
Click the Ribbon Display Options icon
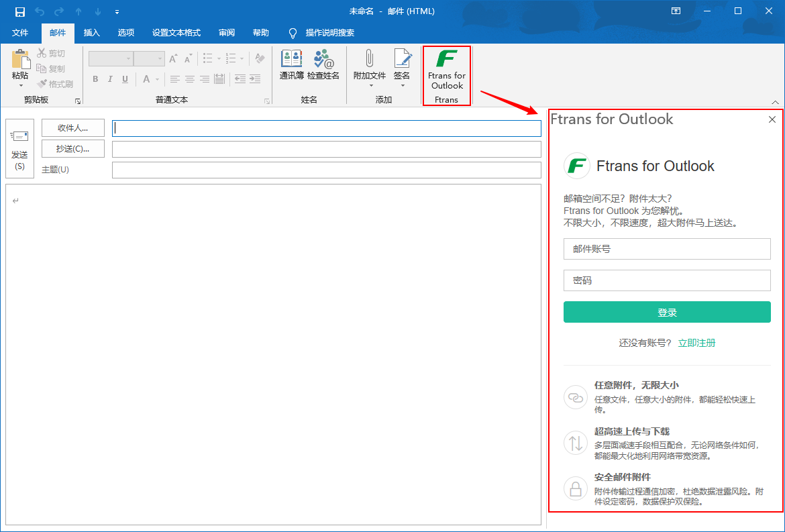(x=676, y=11)
